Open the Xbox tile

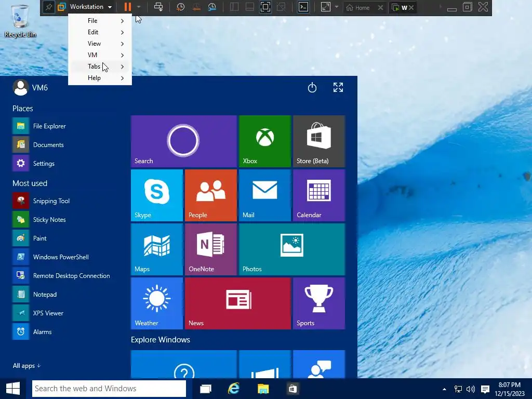click(265, 141)
